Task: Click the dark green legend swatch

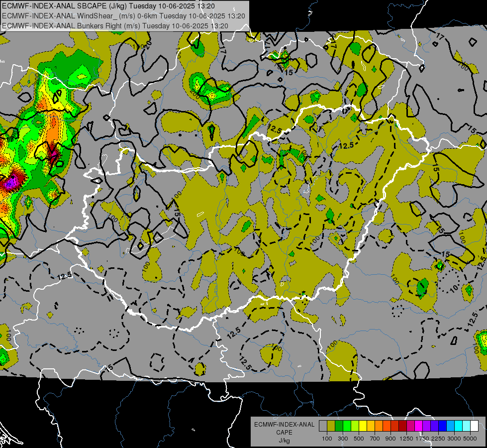Action: pyautogui.click(x=339, y=426)
